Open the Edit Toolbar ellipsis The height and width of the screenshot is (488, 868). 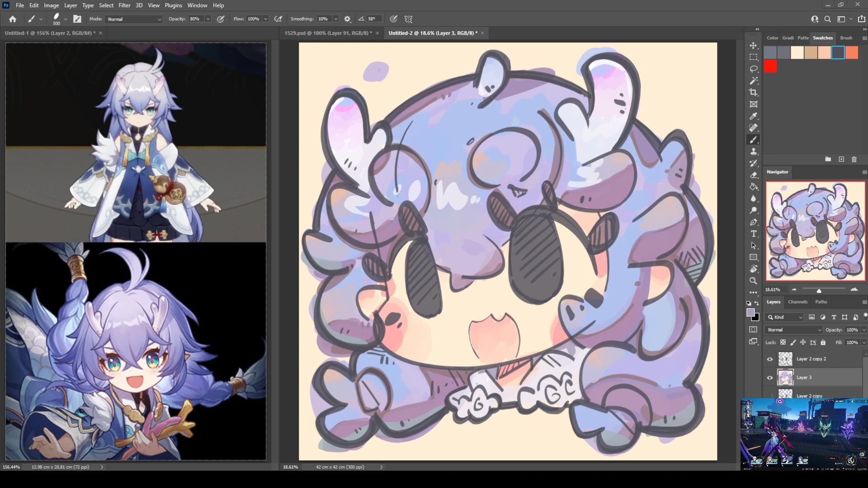tap(753, 292)
